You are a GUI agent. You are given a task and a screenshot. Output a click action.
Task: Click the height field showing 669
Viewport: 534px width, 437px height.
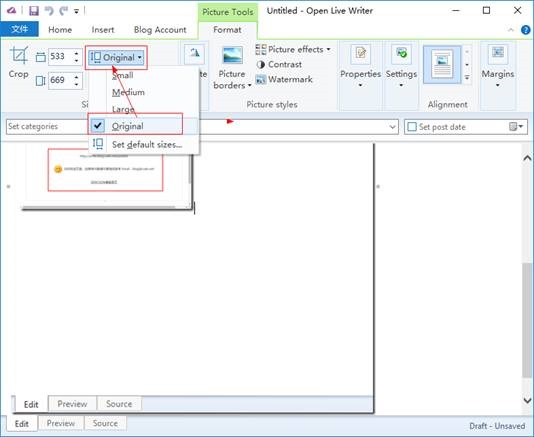[x=61, y=80]
